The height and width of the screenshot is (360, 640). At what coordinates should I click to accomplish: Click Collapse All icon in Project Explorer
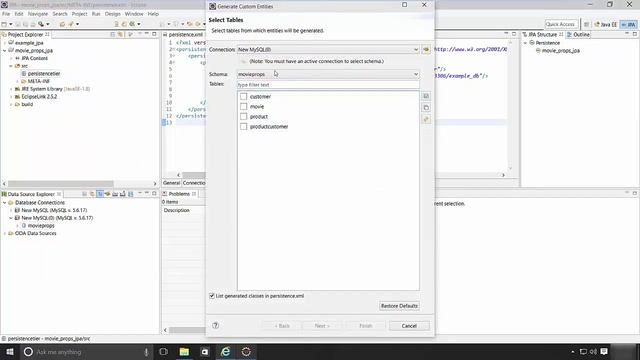[113, 35]
